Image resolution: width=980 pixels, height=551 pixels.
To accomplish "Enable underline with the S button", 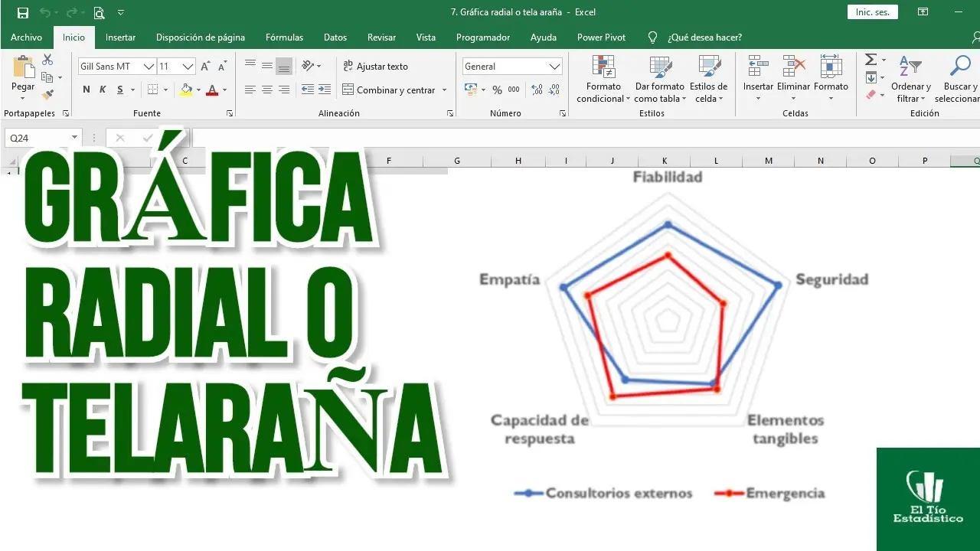I will [118, 90].
